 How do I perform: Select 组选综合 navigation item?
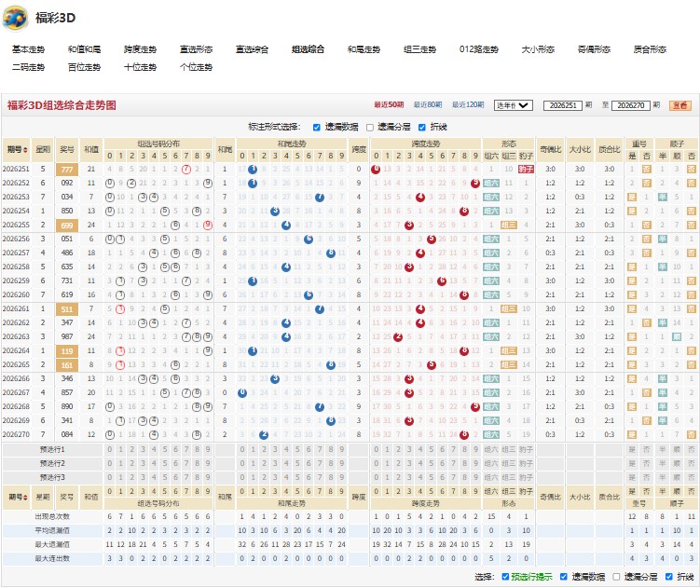pyautogui.click(x=308, y=49)
